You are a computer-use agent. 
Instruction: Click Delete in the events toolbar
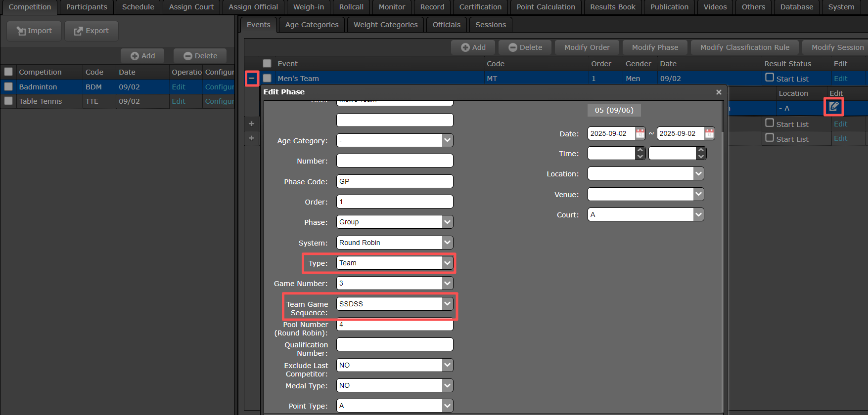point(525,47)
